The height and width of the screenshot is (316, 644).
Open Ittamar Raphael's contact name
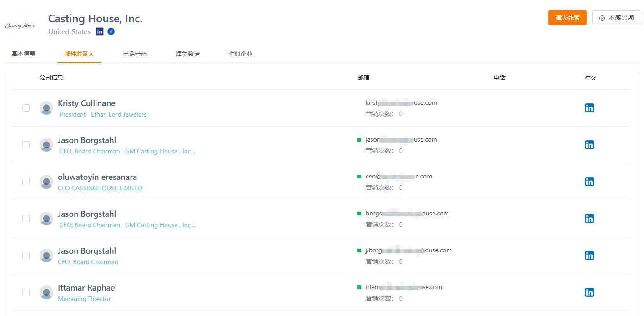pos(87,288)
